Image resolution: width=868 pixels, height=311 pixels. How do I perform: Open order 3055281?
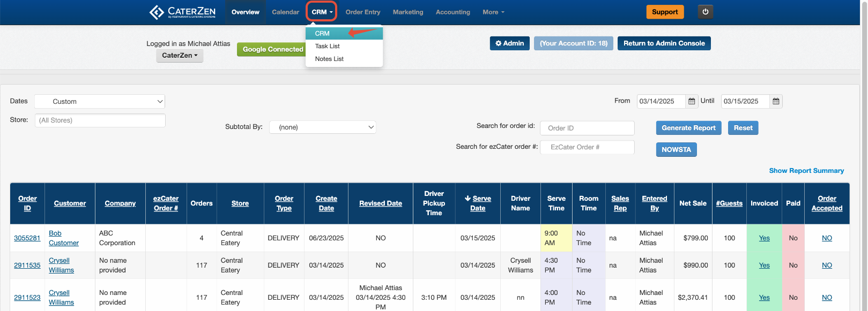pos(27,238)
